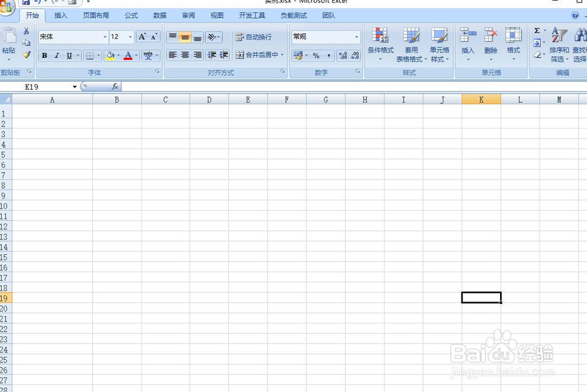Decrease decimal places

[355, 55]
